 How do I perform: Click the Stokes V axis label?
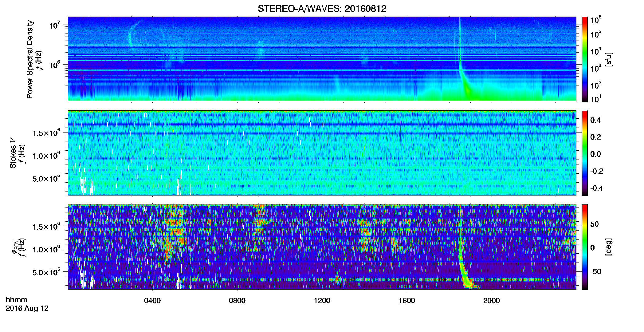coord(13,153)
